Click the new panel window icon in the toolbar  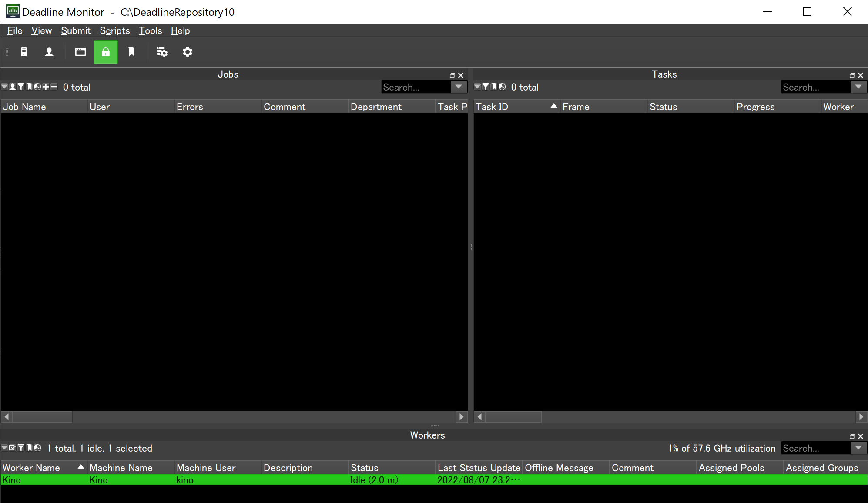point(80,52)
